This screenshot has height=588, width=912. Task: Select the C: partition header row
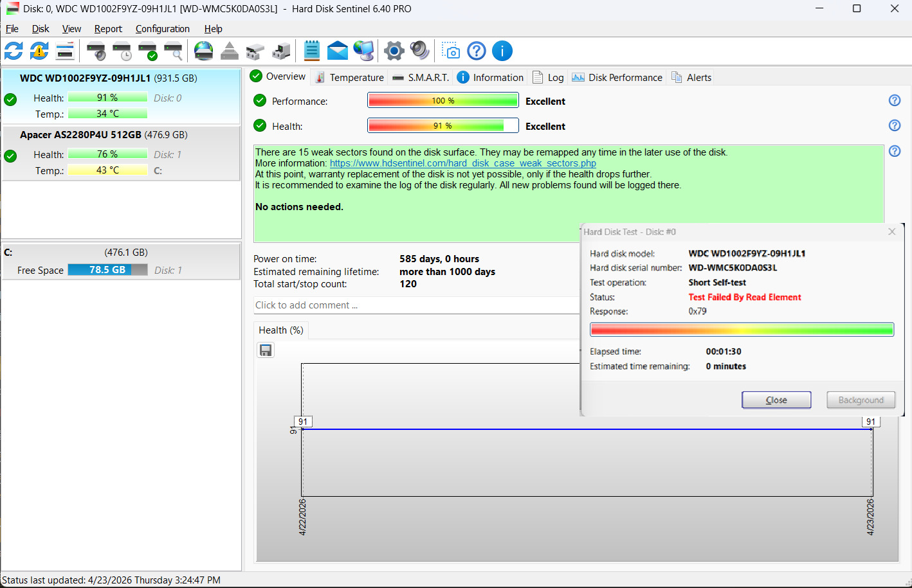pos(121,252)
